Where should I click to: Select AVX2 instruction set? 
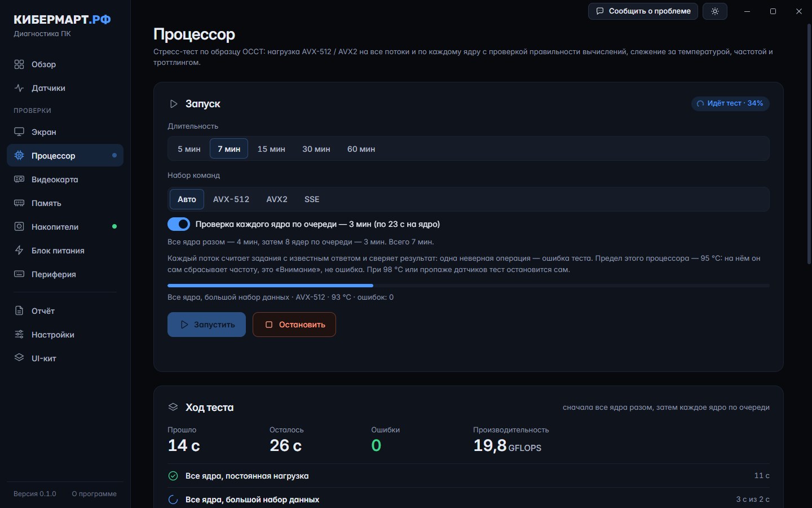pyautogui.click(x=277, y=199)
